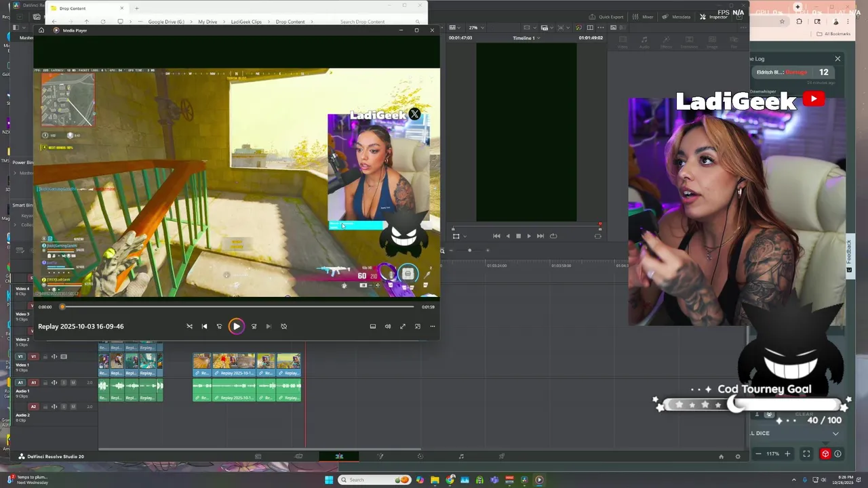Open the Timeline 1 name dropdown
This screenshot has width=868, height=488.
[526, 38]
